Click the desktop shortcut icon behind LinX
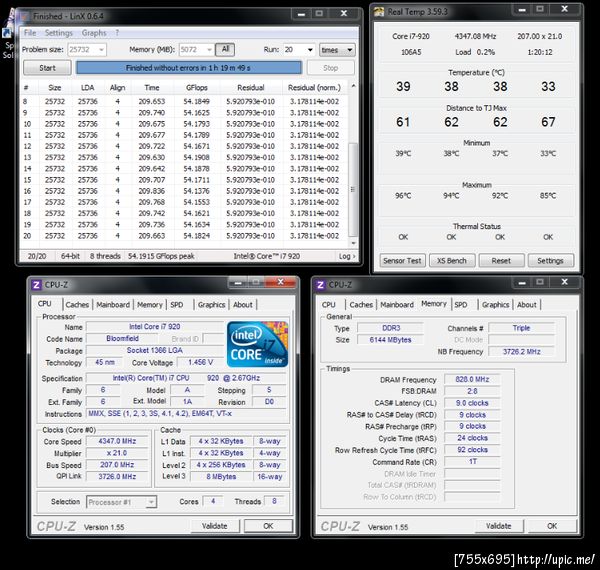The height and width of the screenshot is (570, 600). pos(7,33)
